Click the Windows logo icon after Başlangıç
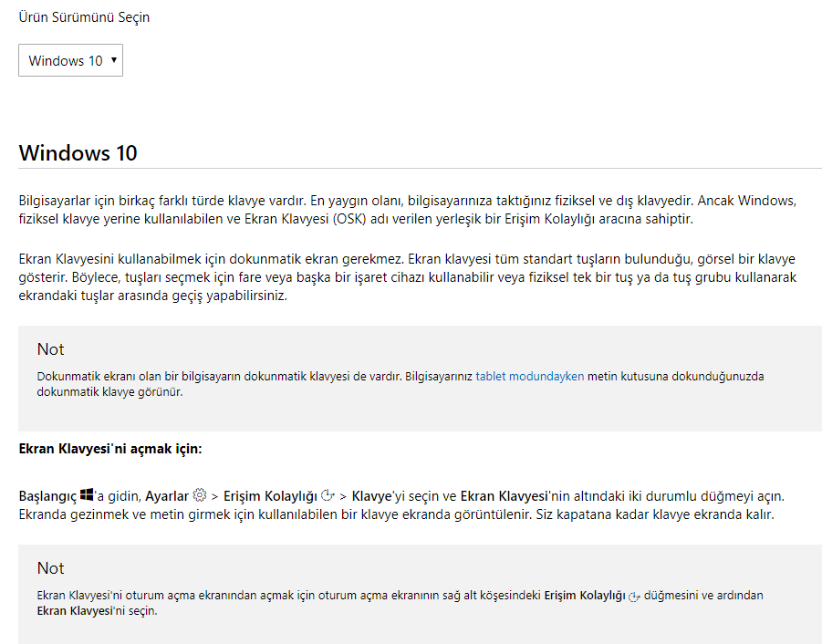This screenshot has width=822, height=644. pos(87,494)
